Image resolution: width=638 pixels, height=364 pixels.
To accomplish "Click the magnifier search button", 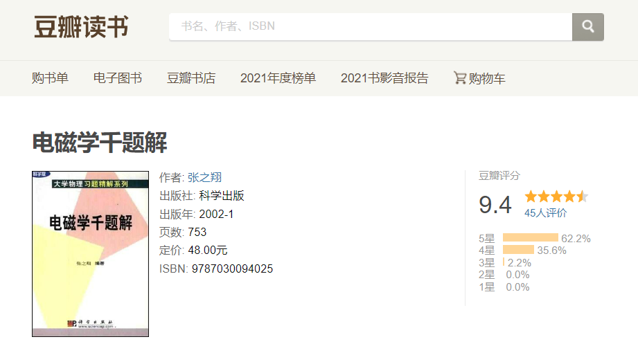I will tap(588, 27).
